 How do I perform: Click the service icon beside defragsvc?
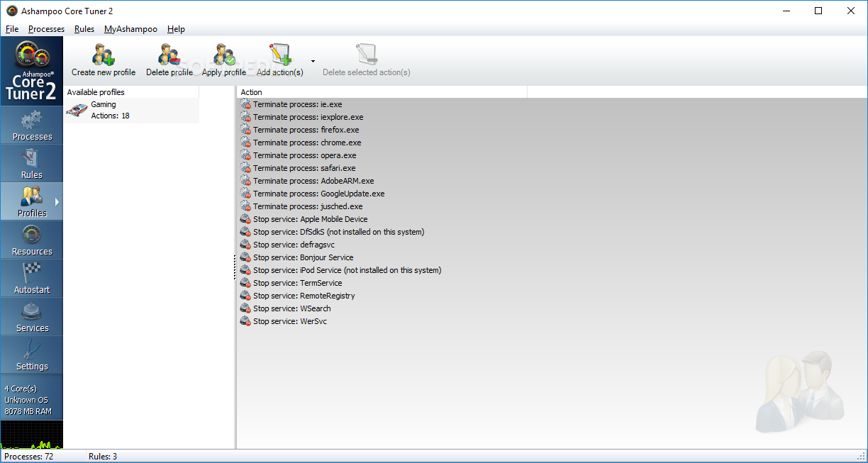click(245, 245)
